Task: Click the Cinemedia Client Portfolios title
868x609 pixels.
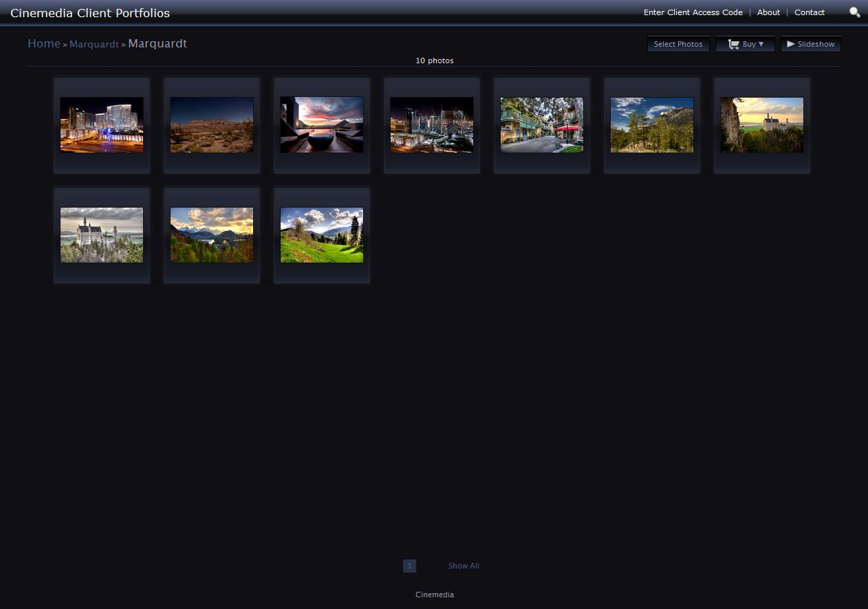Action: (90, 13)
